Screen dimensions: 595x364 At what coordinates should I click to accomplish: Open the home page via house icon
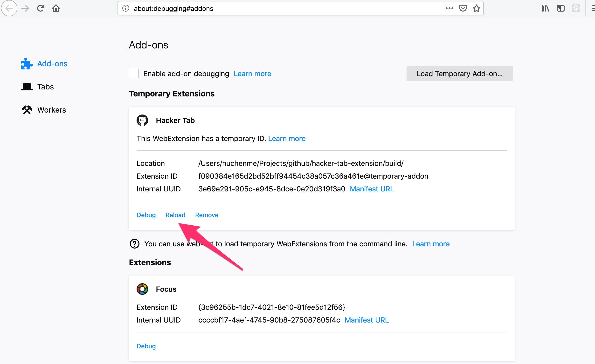pos(56,8)
